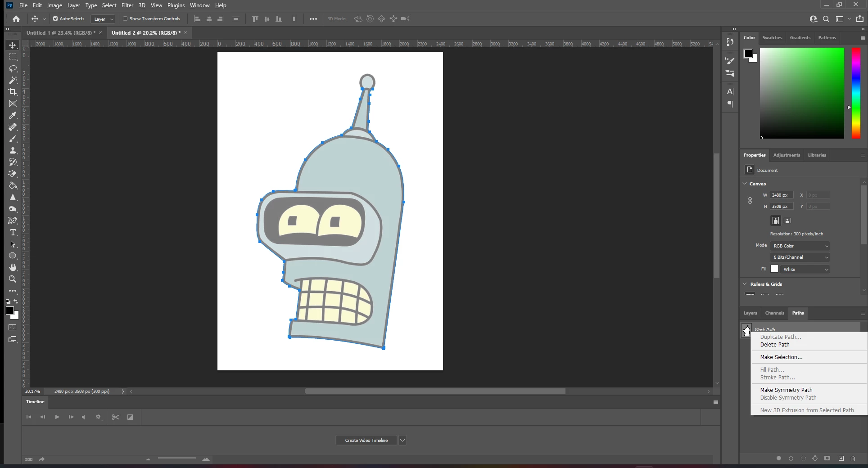This screenshot has height=468, width=868.
Task: Select the Sharpen tool
Action: 13,197
